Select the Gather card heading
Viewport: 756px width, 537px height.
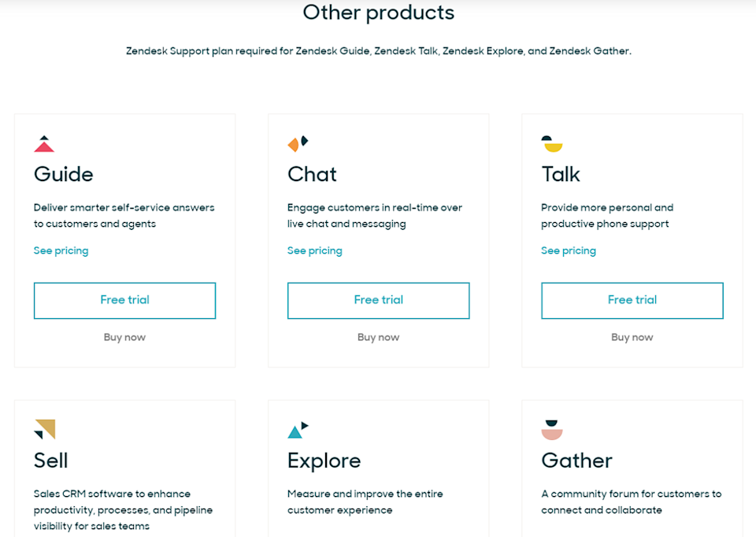pyautogui.click(x=576, y=461)
